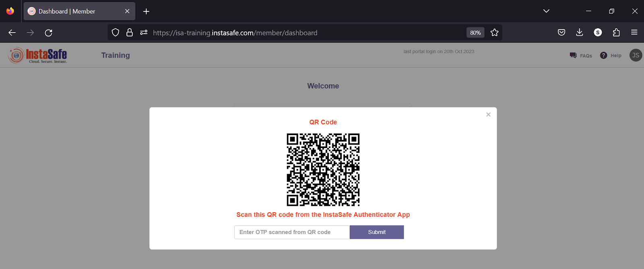Click the QR code image
Image resolution: width=644 pixels, height=269 pixels.
click(323, 170)
